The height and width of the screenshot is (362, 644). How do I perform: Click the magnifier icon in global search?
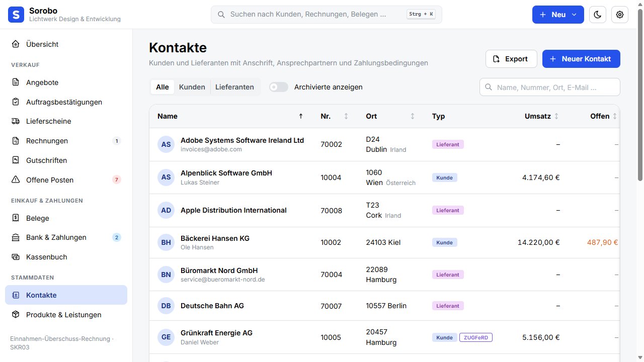pos(221,15)
